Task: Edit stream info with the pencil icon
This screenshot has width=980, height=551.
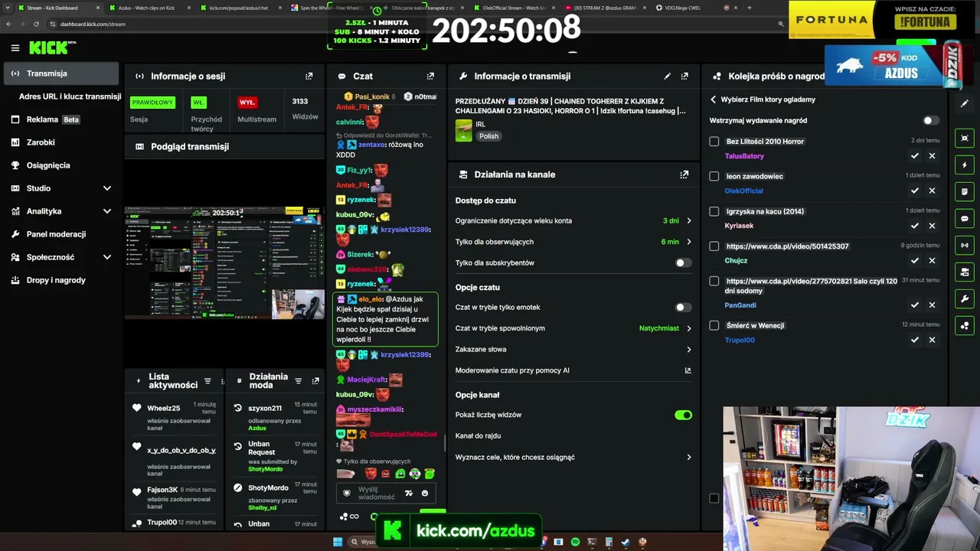Action: pos(668,77)
